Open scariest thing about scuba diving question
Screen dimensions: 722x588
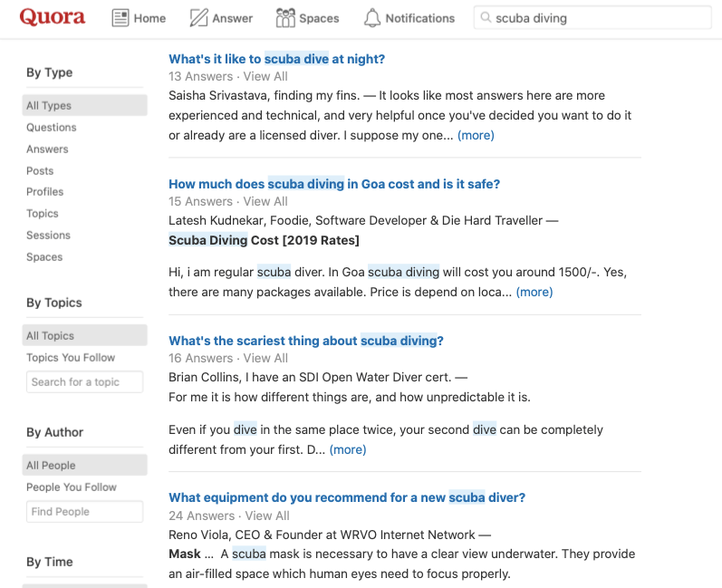[306, 341]
